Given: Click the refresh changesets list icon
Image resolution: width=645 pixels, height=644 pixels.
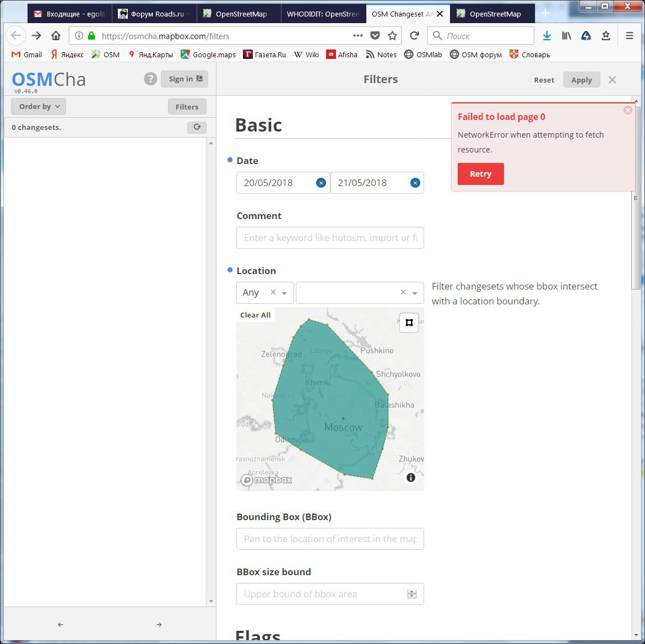Looking at the screenshot, I should 197,127.
